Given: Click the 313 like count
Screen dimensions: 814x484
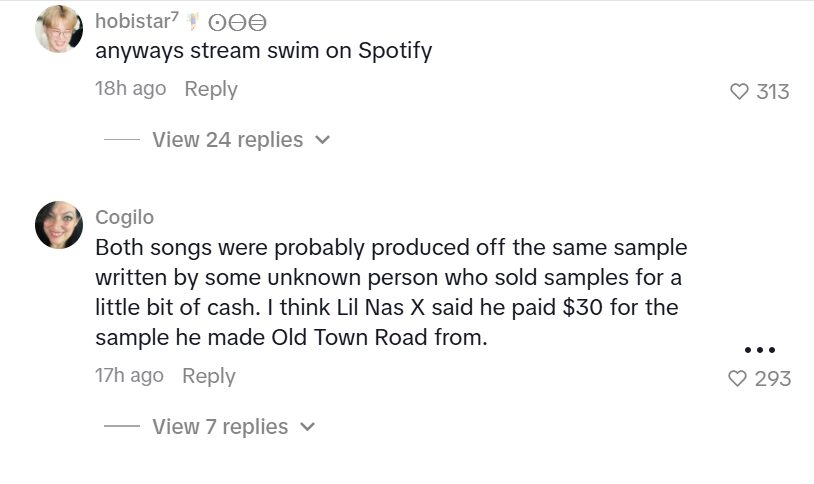Looking at the screenshot, I should (773, 92).
